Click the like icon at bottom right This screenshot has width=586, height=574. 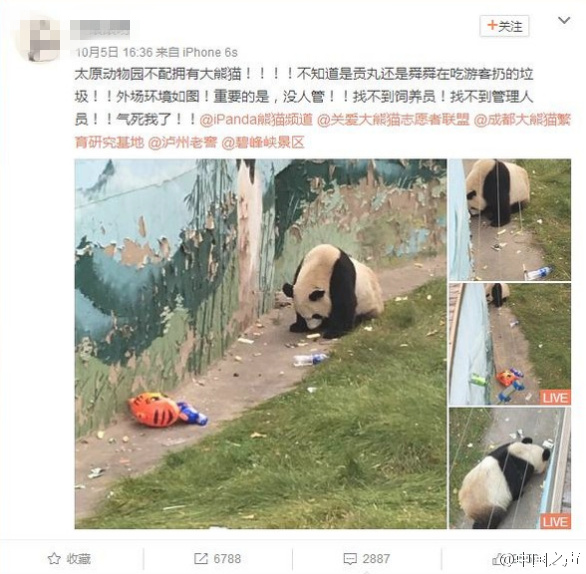499,559
